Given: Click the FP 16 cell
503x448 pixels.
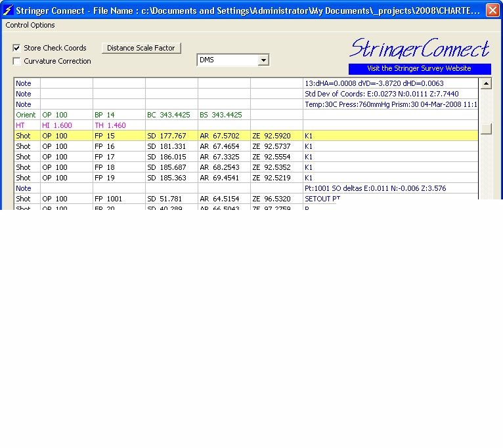Looking at the screenshot, I should (119, 146).
